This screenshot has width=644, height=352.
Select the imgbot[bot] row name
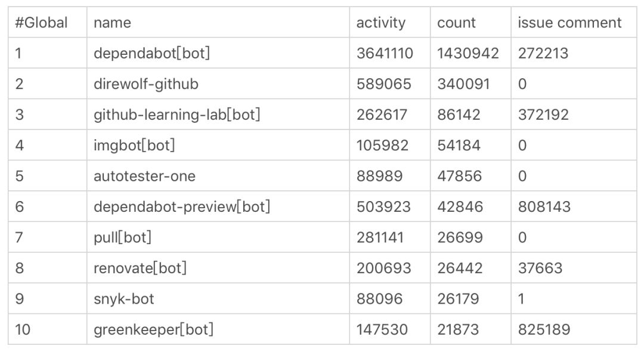coord(134,146)
